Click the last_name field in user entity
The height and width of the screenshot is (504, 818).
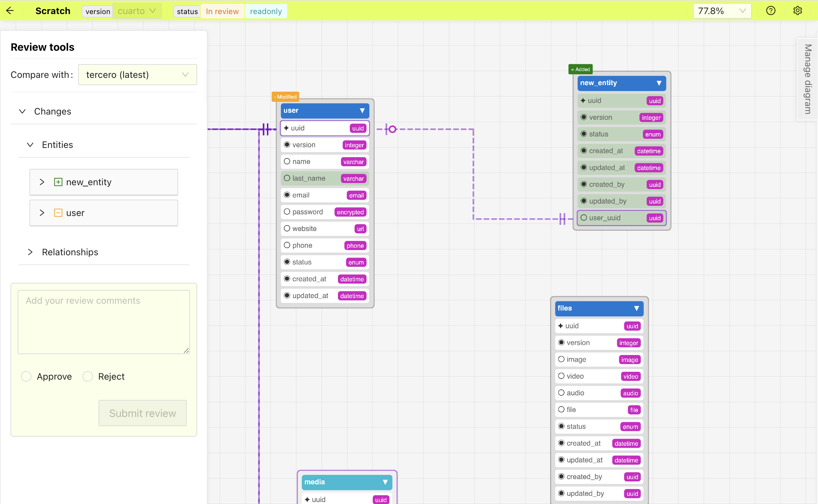308,178
